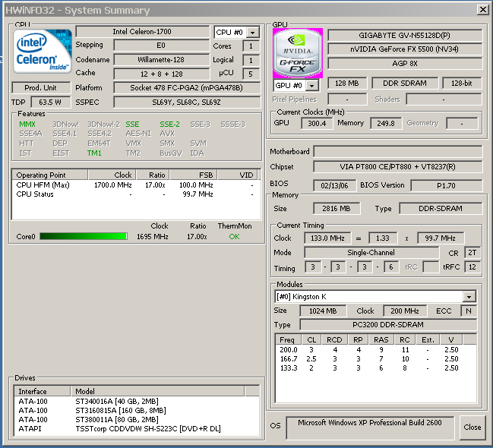
Task: Click the memory clock 133.0 MHz field
Action: (327, 238)
